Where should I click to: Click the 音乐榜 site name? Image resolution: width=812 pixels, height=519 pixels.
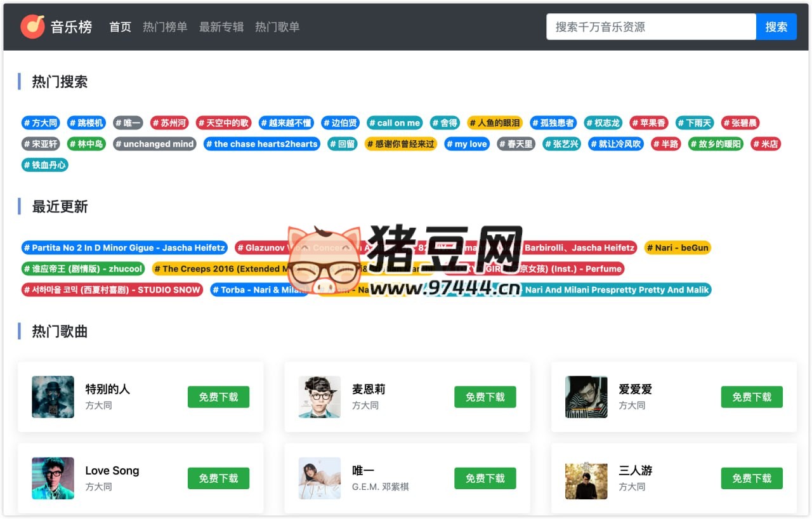pos(71,27)
